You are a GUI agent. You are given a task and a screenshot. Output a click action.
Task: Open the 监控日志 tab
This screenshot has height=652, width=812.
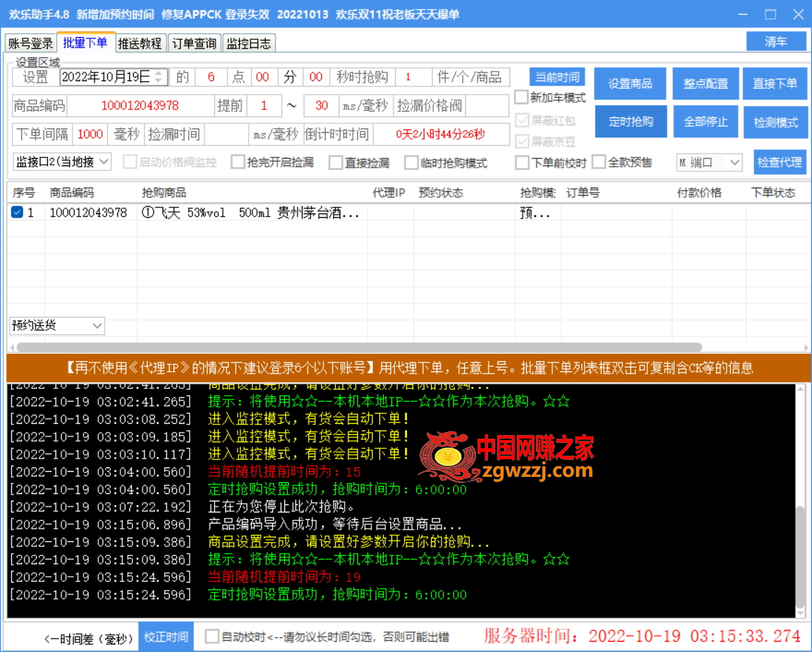click(x=249, y=43)
